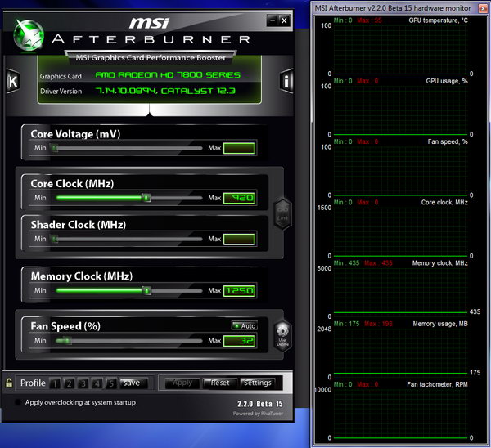Select profile slot 3
This screenshot has height=448, width=491.
(83, 383)
